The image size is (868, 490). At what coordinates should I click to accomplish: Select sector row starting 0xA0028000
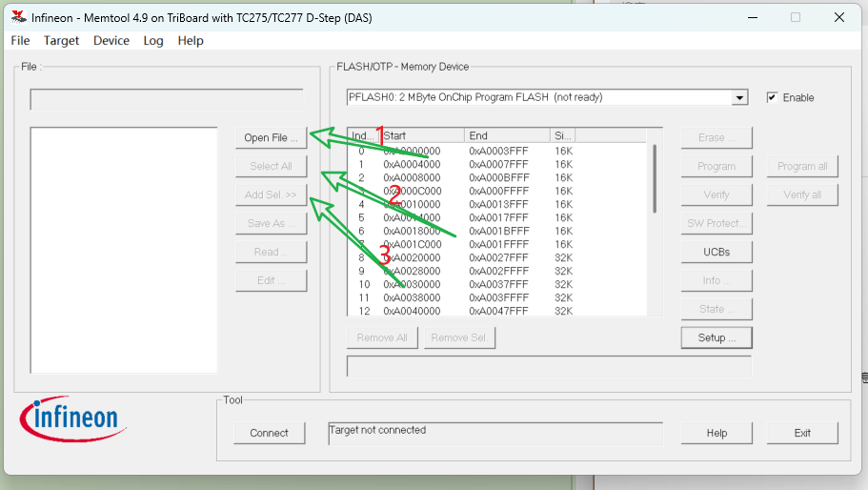click(x=496, y=271)
